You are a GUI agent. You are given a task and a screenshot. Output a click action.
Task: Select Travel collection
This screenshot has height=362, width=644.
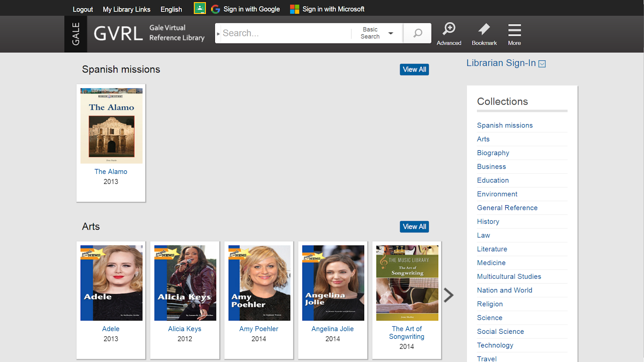pyautogui.click(x=487, y=358)
